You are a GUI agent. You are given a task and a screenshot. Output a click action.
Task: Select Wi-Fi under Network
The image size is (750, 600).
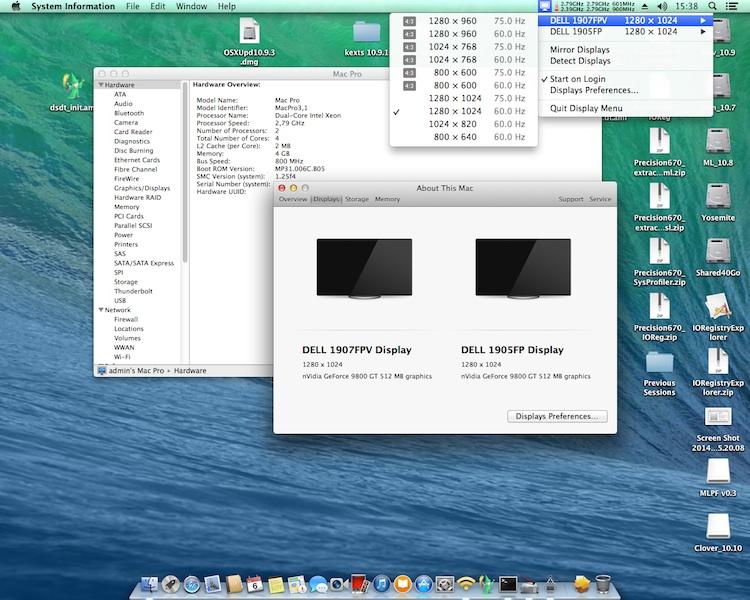click(x=122, y=356)
